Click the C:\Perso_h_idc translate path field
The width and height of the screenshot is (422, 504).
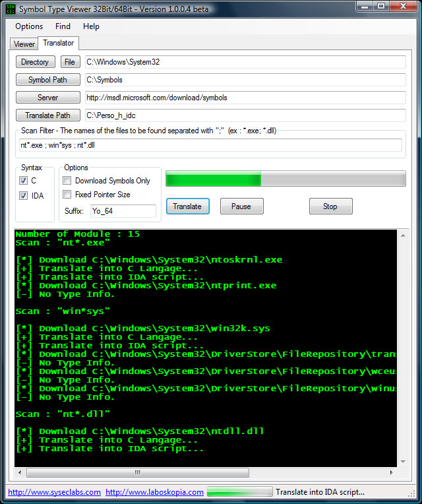pos(245,115)
